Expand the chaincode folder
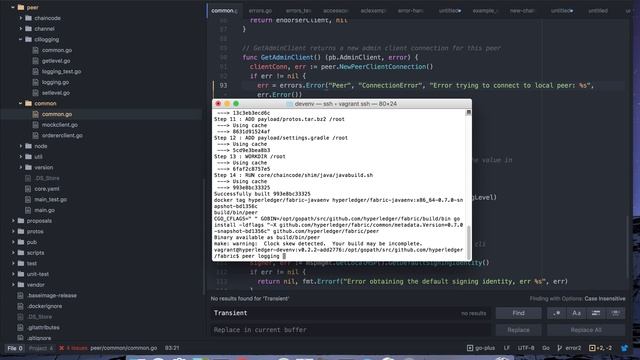 coord(21,18)
